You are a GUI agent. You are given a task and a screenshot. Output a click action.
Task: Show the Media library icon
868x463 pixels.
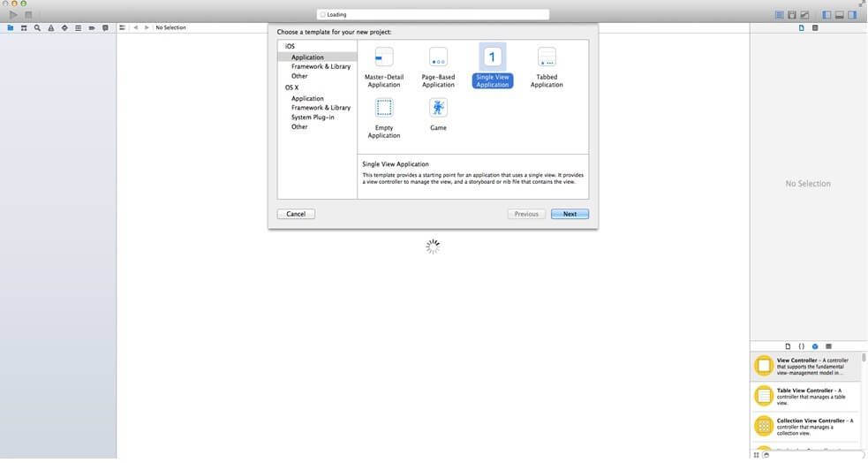(828, 346)
